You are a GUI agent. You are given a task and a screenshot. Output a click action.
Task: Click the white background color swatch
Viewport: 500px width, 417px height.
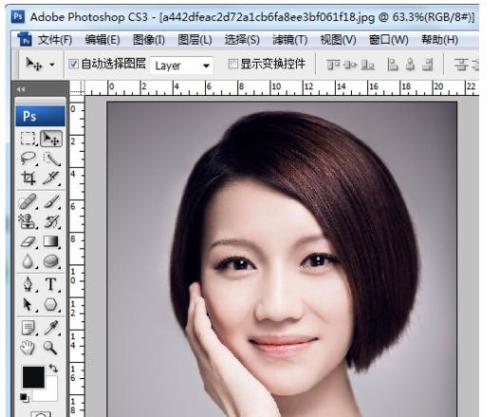pyautogui.click(x=50, y=393)
